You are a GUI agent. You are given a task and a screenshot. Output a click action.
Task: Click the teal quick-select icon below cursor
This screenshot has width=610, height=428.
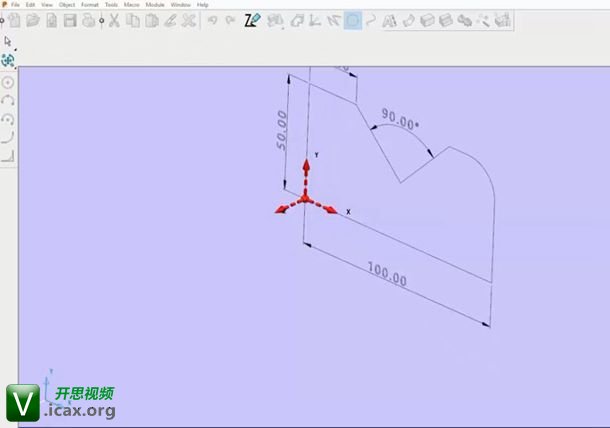(8, 60)
